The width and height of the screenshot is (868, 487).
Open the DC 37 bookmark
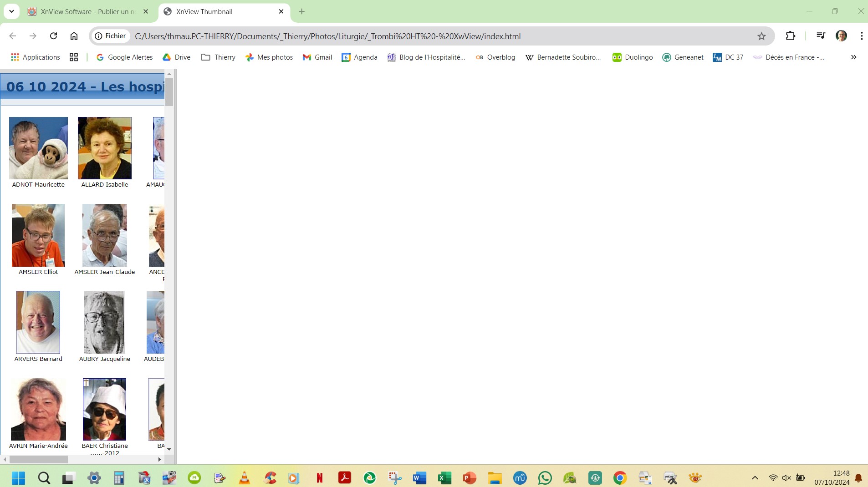(728, 57)
